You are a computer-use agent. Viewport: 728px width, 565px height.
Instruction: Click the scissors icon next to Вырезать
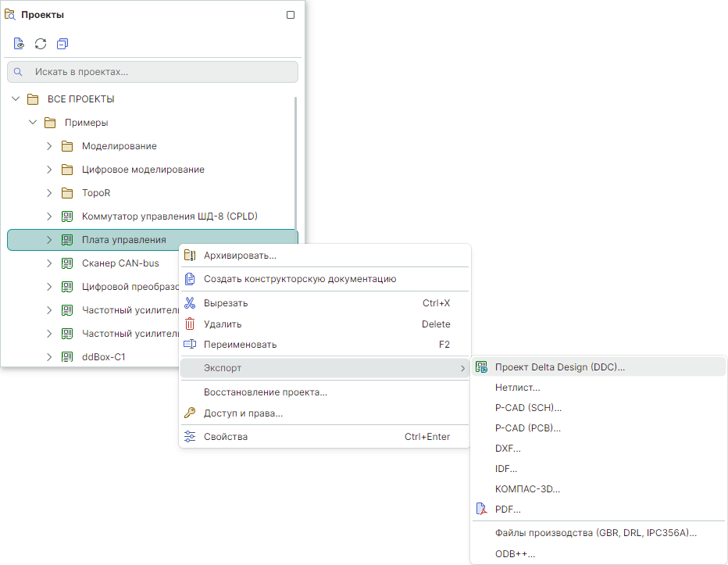pyautogui.click(x=189, y=303)
